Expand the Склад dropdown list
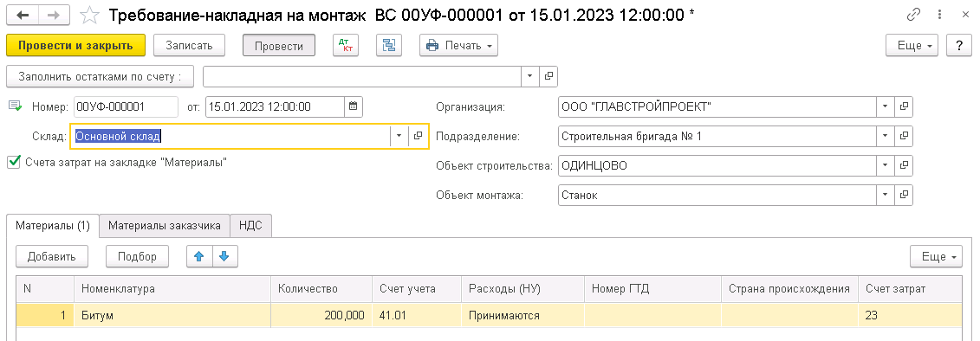 click(x=399, y=136)
